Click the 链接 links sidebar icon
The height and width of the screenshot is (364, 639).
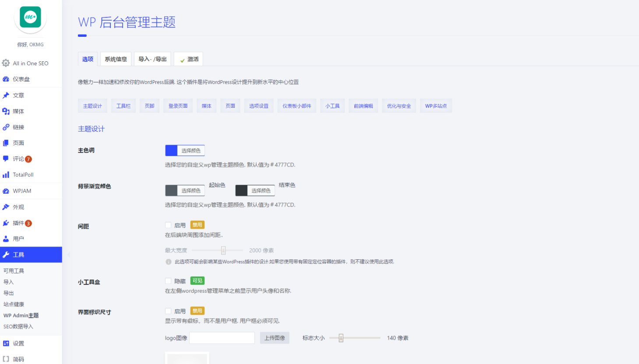(6, 127)
